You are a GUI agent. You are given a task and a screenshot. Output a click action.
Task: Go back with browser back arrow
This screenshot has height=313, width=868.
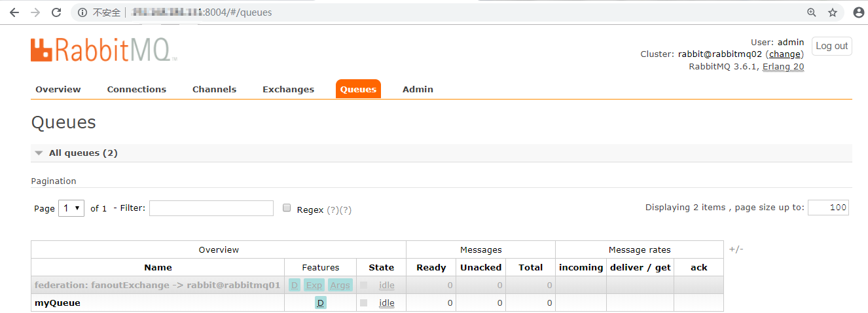(x=14, y=12)
